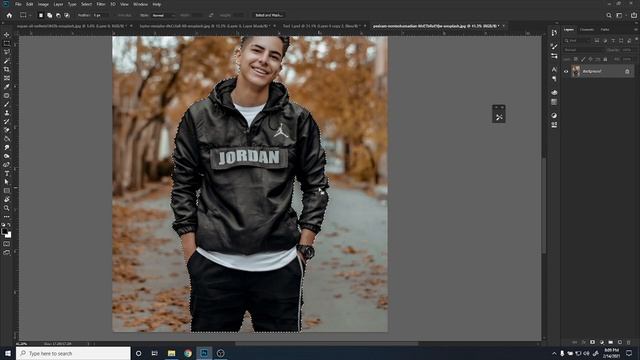Open the search icon in options bar
Image resolution: width=640 pixels, height=360 pixels.
pos(609,15)
